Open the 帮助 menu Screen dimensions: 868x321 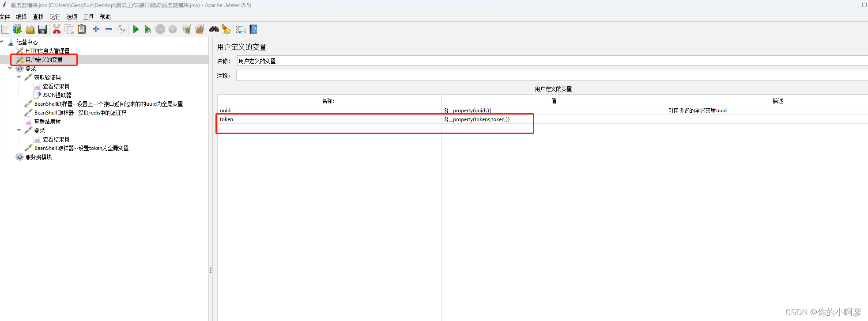tap(105, 17)
